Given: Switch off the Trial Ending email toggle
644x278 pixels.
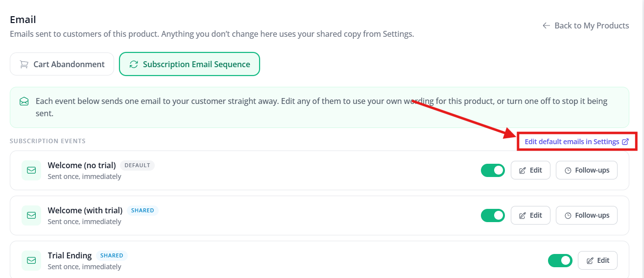Looking at the screenshot, I should [x=560, y=260].
